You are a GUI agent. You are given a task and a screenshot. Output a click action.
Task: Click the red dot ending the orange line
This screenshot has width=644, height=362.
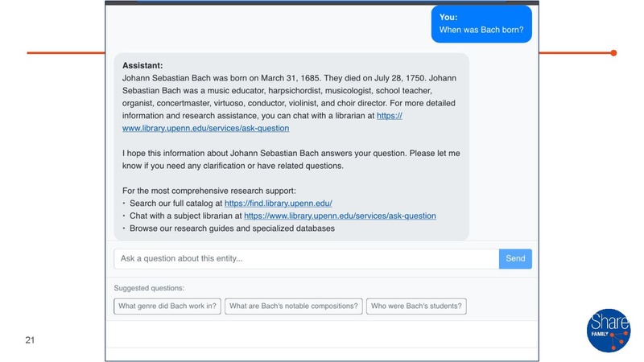click(613, 53)
